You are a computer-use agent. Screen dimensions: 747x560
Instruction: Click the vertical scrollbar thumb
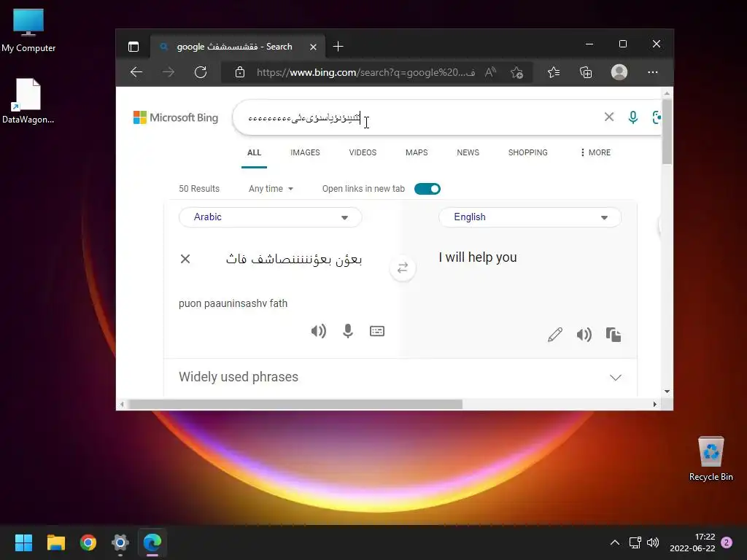tap(667, 131)
